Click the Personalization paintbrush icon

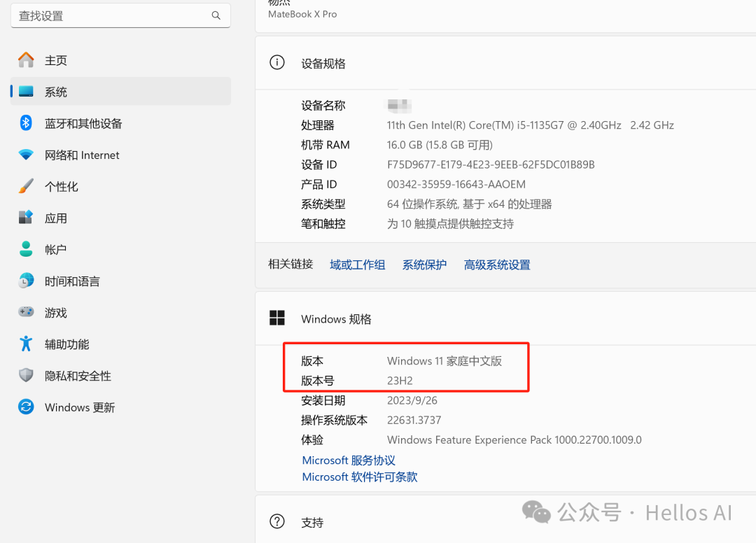coord(26,186)
